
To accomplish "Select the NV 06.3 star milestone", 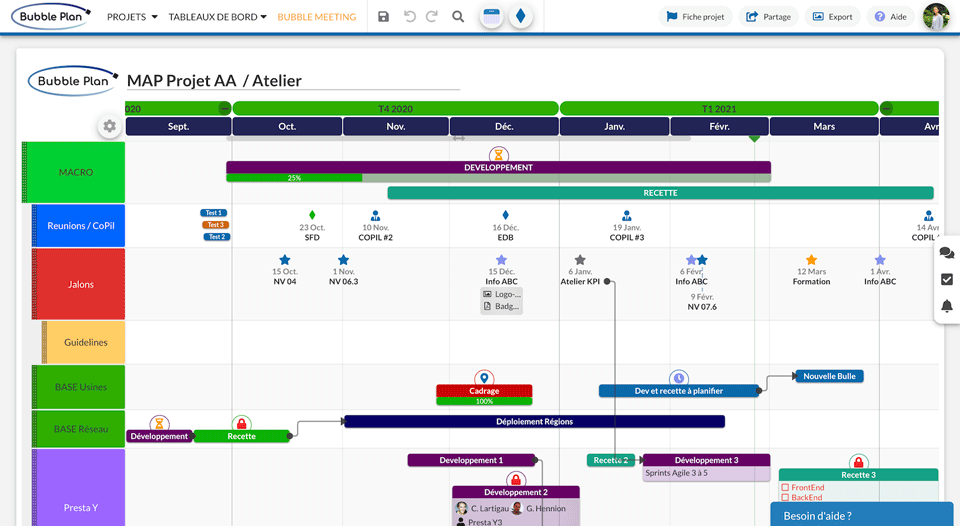I will click(343, 260).
